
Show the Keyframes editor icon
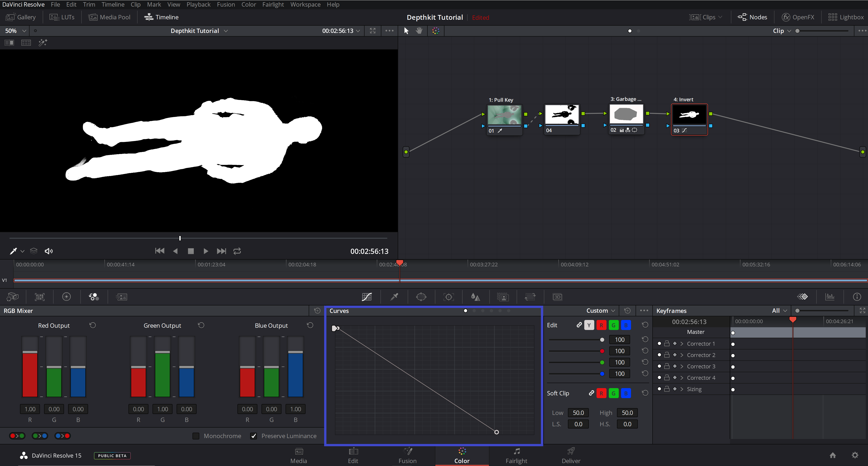point(802,297)
